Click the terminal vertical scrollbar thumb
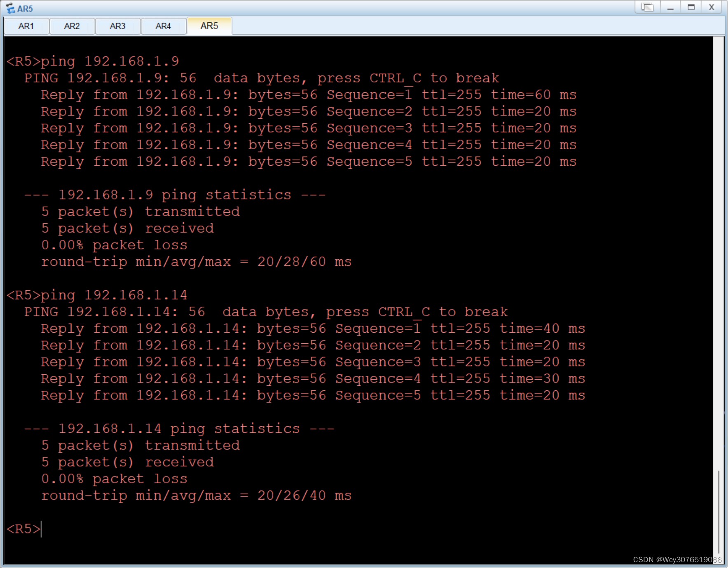 click(x=719, y=512)
